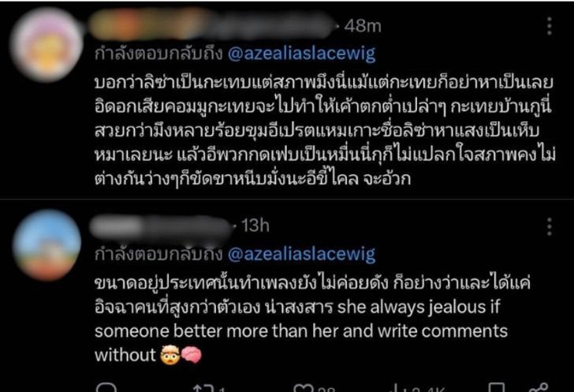The width and height of the screenshot is (574, 392).
Task: Open the reply containing 'she always jealous' text
Action: [x=312, y=319]
